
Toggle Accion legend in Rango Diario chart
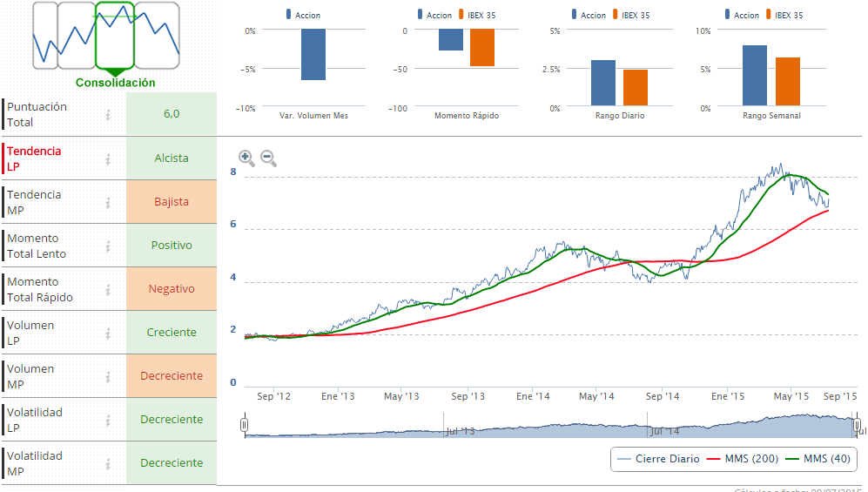pos(589,15)
